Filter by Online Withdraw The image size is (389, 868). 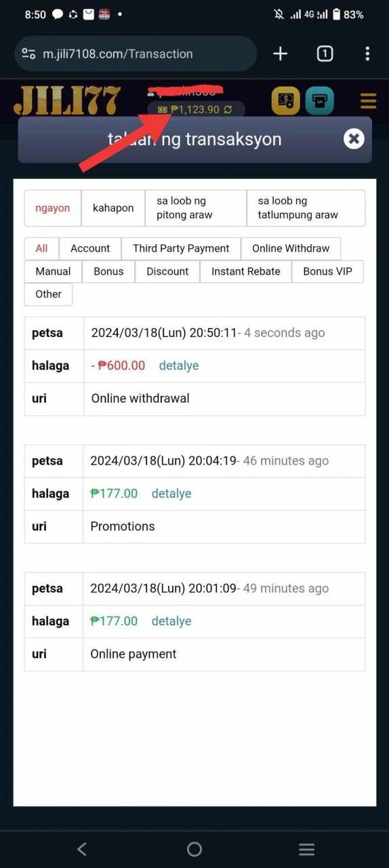291,248
